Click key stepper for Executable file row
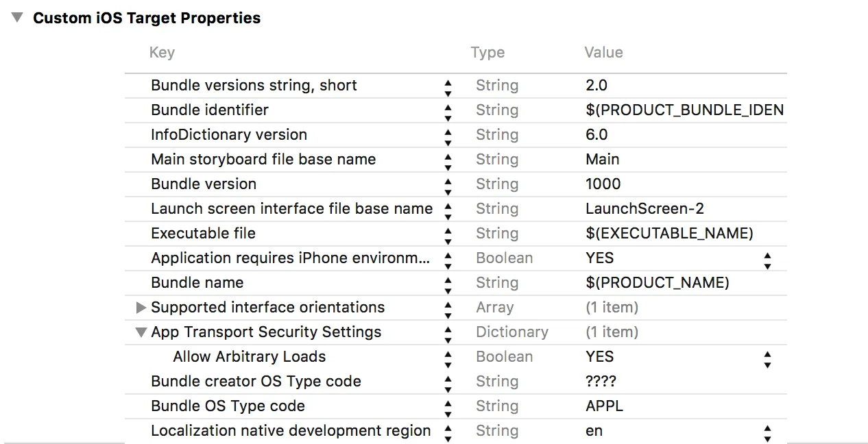The width and height of the screenshot is (868, 444). click(x=448, y=234)
